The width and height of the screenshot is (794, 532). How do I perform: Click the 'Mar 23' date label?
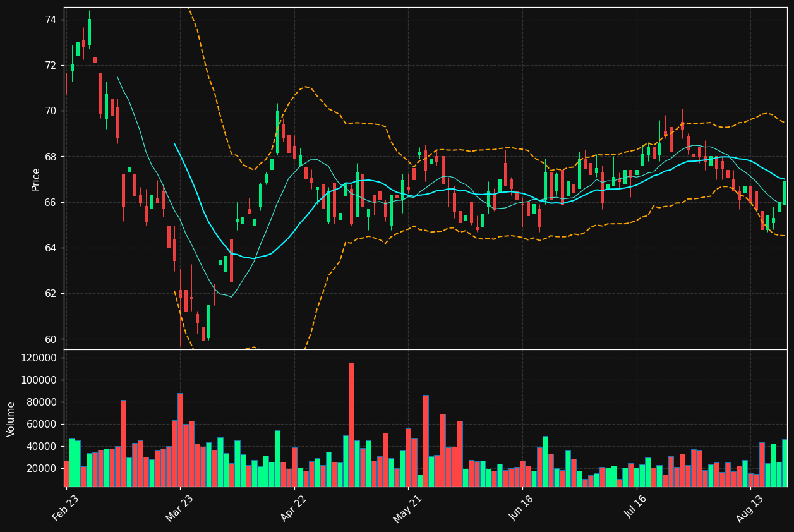click(x=181, y=509)
